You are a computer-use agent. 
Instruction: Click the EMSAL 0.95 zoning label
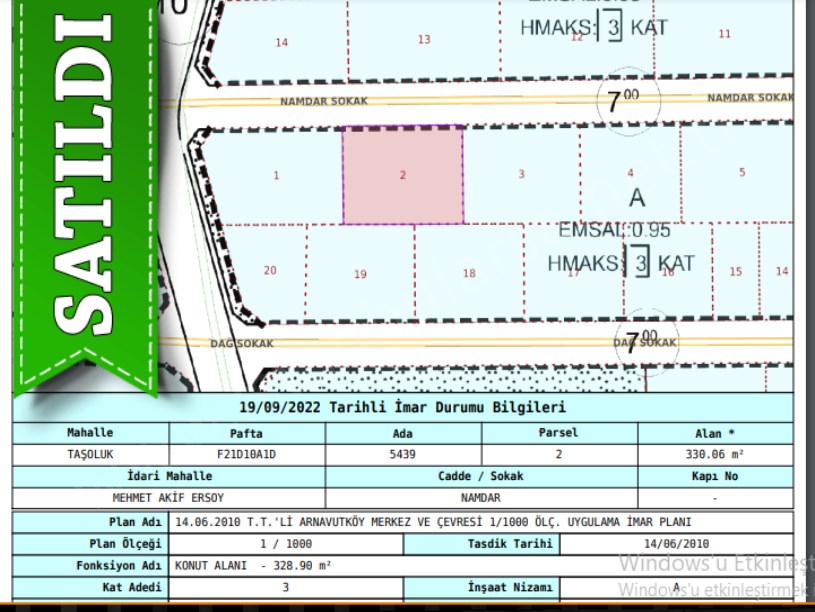(x=599, y=231)
